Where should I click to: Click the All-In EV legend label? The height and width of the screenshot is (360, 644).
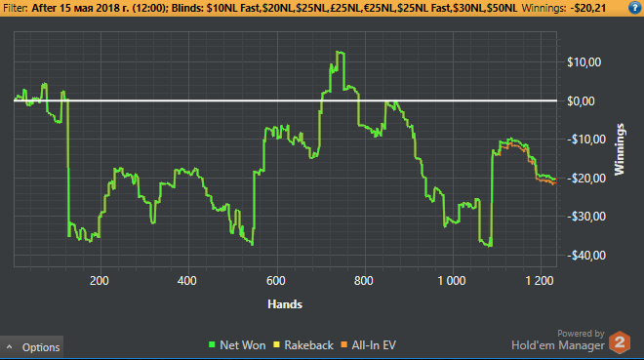(x=374, y=345)
